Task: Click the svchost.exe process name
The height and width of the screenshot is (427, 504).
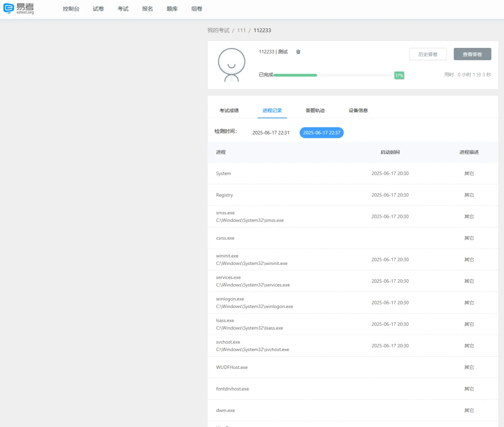Action: pyautogui.click(x=228, y=342)
